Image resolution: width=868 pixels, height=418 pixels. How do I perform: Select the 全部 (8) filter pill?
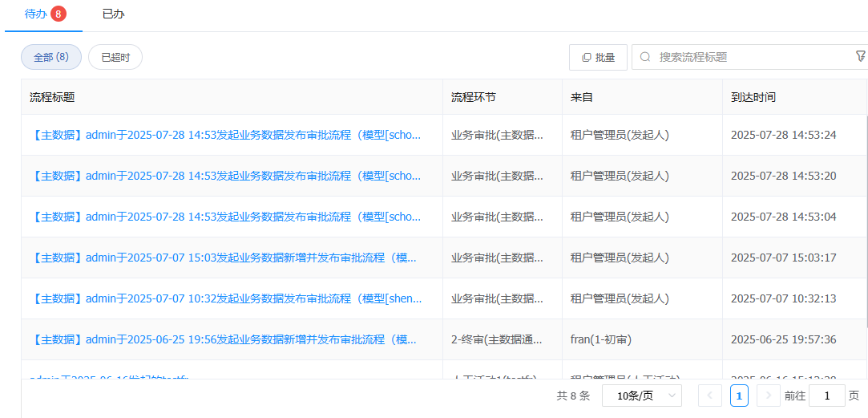tap(51, 57)
